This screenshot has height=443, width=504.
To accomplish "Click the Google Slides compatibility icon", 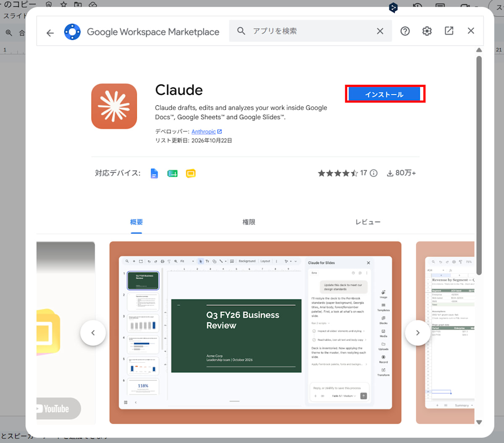I will (191, 173).
